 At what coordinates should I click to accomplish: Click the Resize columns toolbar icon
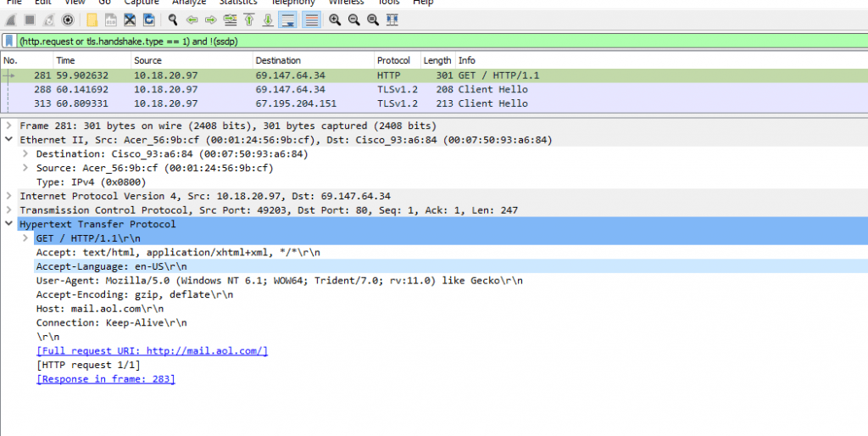pyautogui.click(x=392, y=20)
